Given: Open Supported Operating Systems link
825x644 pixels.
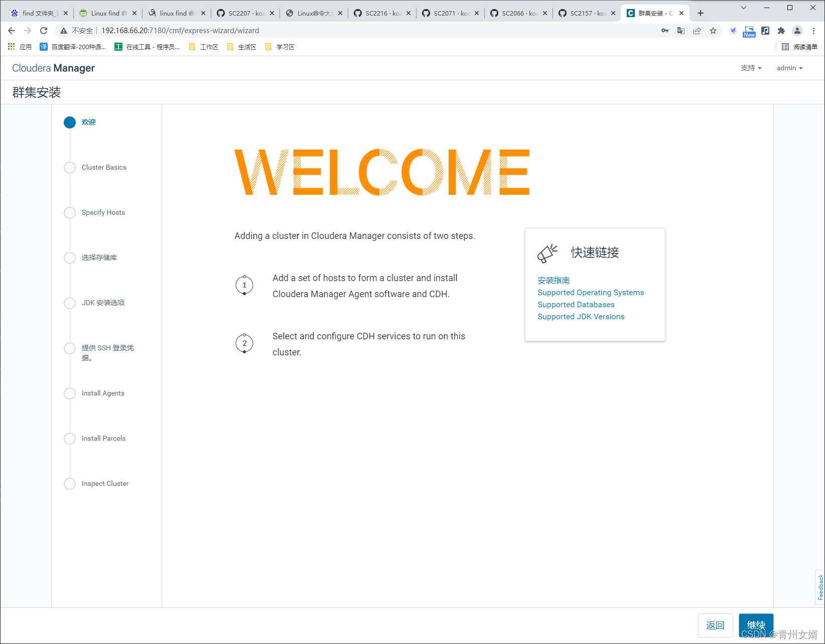Looking at the screenshot, I should pos(591,292).
